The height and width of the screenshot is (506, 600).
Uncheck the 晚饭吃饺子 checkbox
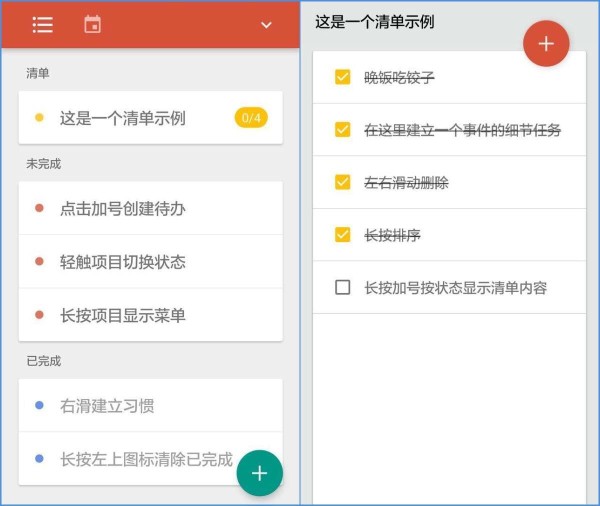pyautogui.click(x=342, y=77)
